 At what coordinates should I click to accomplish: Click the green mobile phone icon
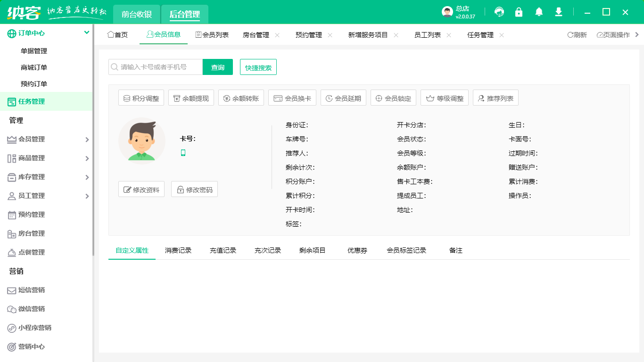pyautogui.click(x=183, y=153)
